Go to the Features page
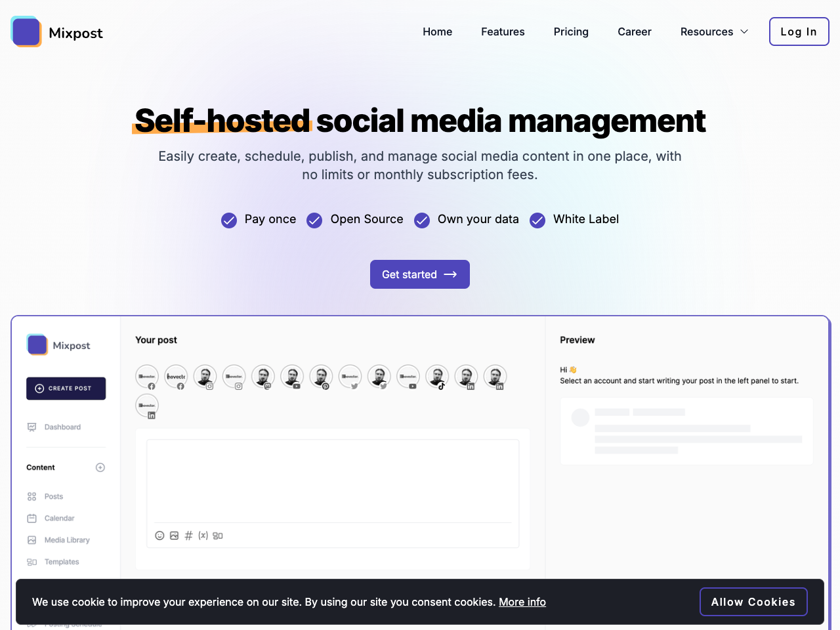Image resolution: width=840 pixels, height=630 pixels. click(503, 31)
